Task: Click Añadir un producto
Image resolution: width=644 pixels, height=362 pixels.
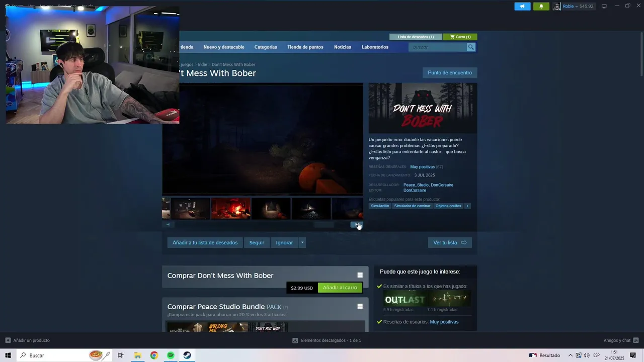Action: point(28,340)
